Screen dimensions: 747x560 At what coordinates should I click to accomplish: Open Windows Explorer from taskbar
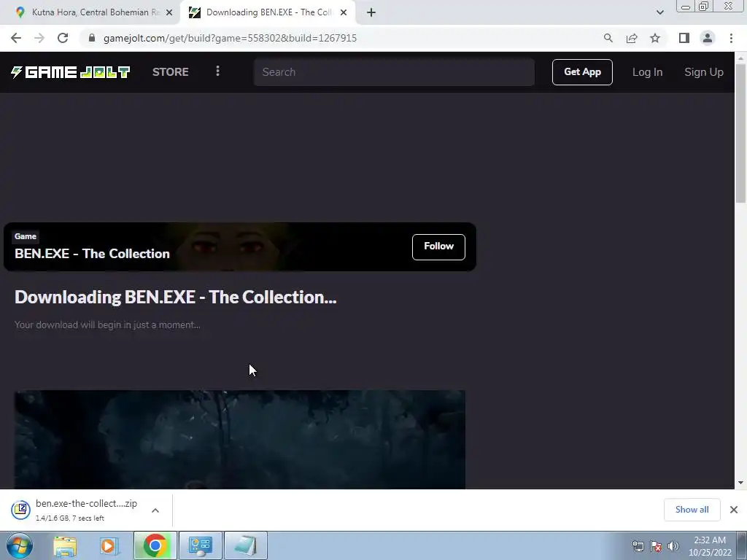tap(65, 545)
